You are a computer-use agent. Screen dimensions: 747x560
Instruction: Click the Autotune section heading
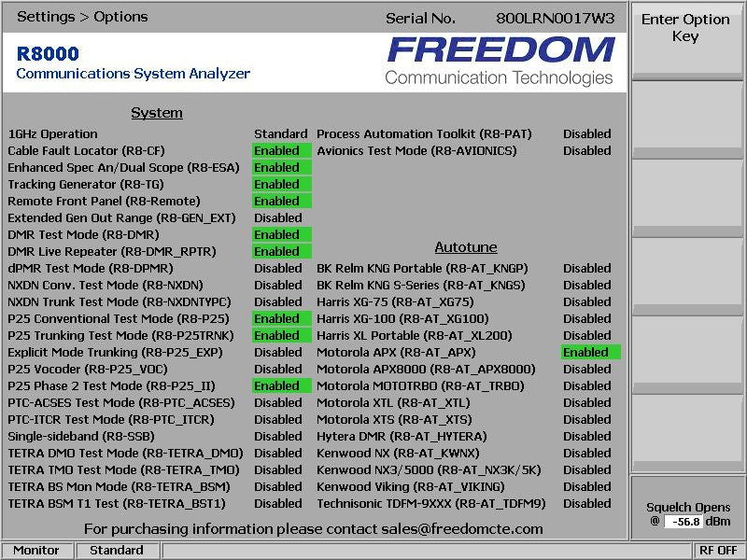click(x=466, y=247)
